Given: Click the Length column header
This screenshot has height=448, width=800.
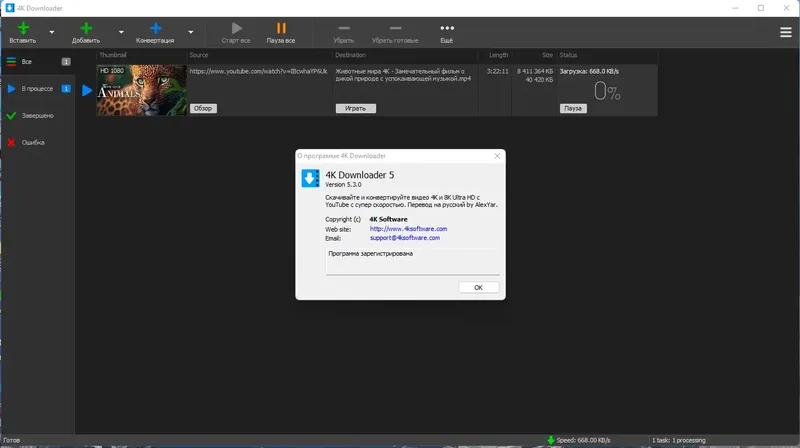Looking at the screenshot, I should point(498,55).
